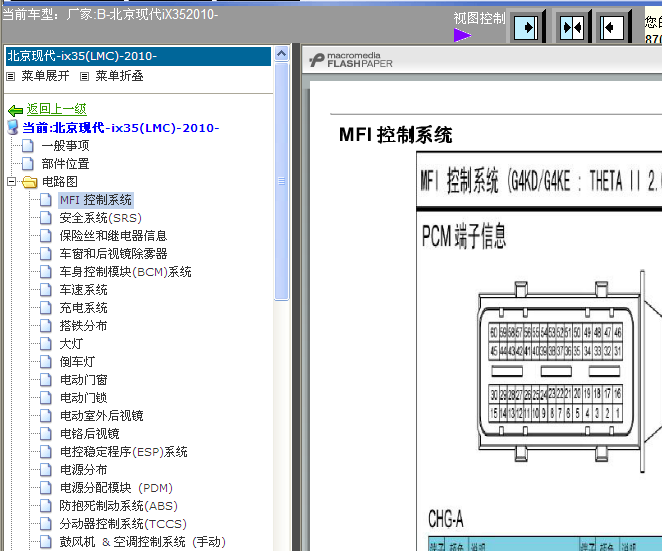Click the tree panel scrollbar thumb
Screen dimensions: 662x551
click(282, 182)
